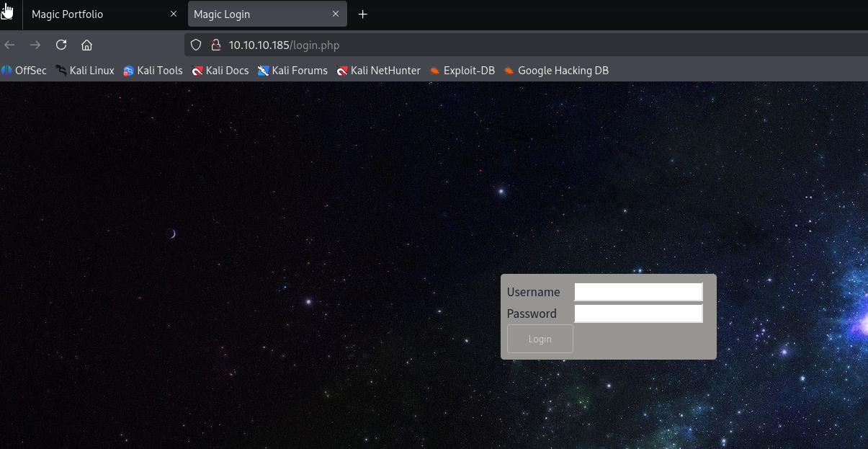
Task: Open the shield tracking protection icon
Action: [x=195, y=45]
